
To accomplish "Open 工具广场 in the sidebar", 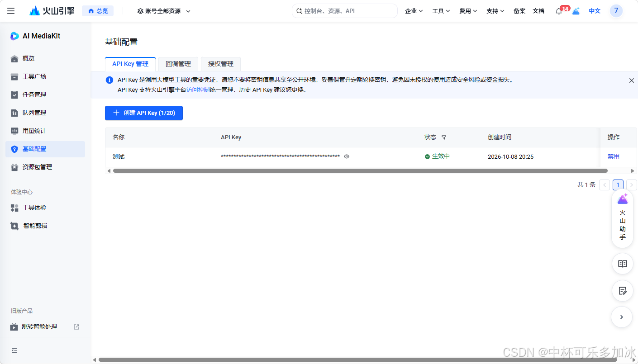I will (x=45, y=76).
